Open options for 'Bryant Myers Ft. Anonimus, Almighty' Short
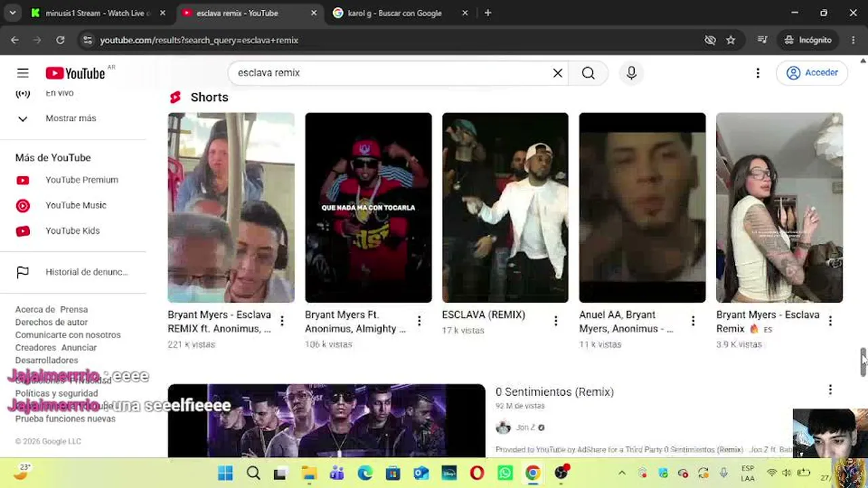Screen dimensions: 868x488 pos(419,321)
